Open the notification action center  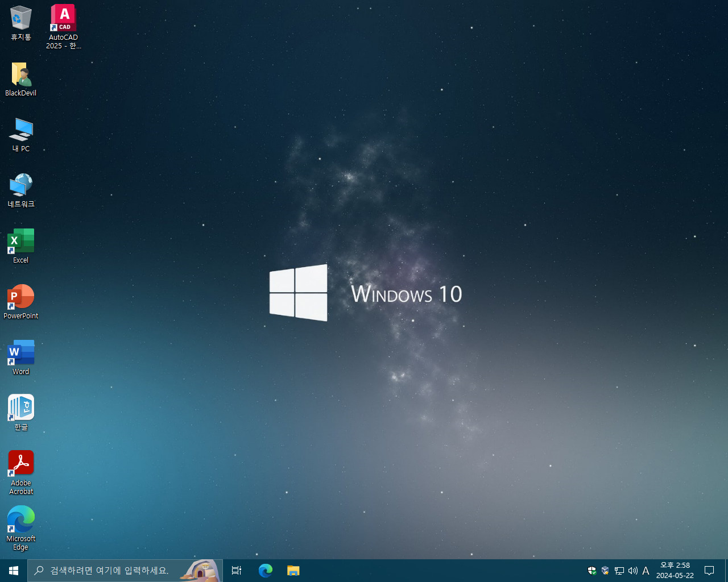pos(709,571)
